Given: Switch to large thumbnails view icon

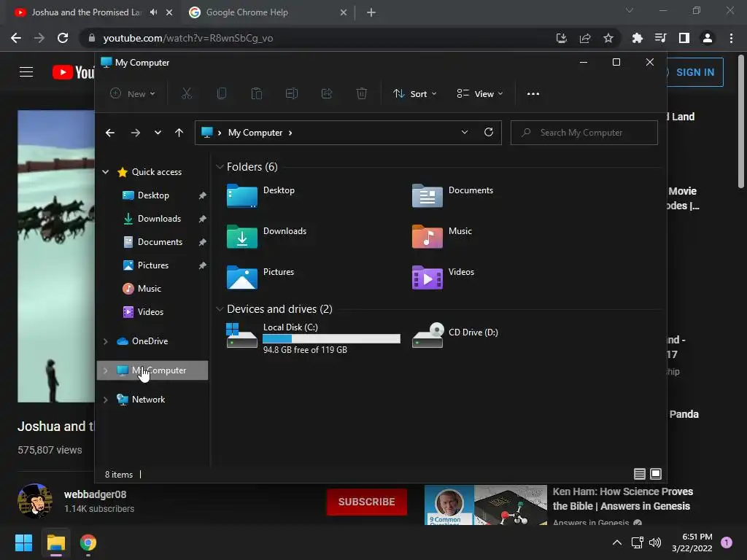Looking at the screenshot, I should click(656, 474).
